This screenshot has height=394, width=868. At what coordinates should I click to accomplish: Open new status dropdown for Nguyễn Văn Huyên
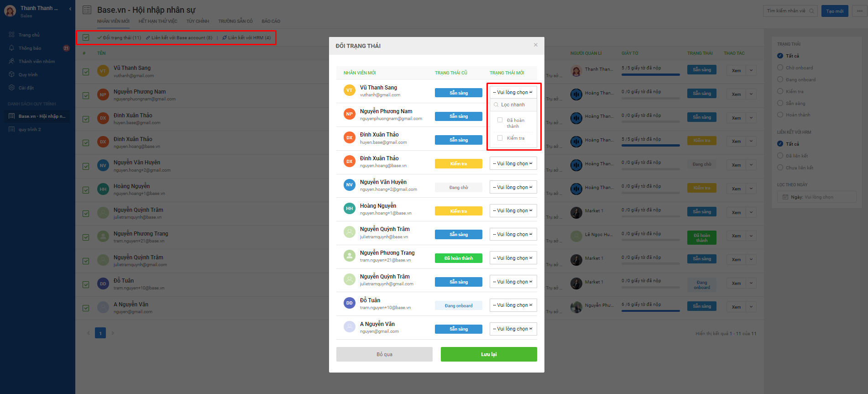coord(513,187)
